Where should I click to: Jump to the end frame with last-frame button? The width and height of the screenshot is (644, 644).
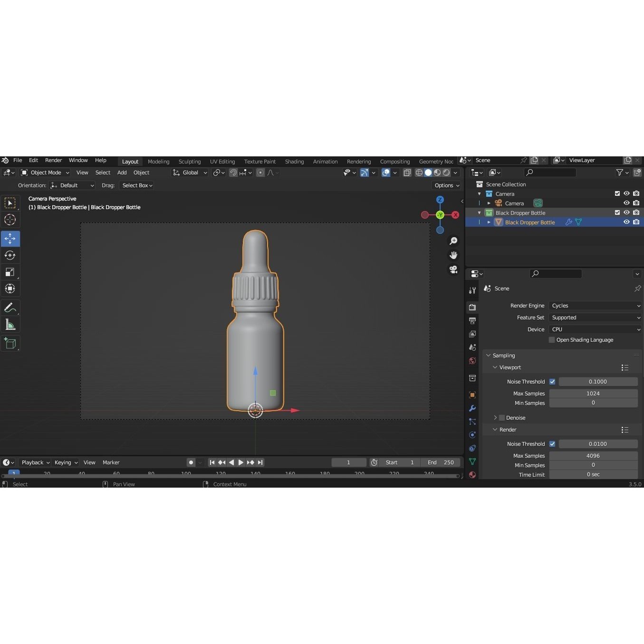pyautogui.click(x=260, y=462)
